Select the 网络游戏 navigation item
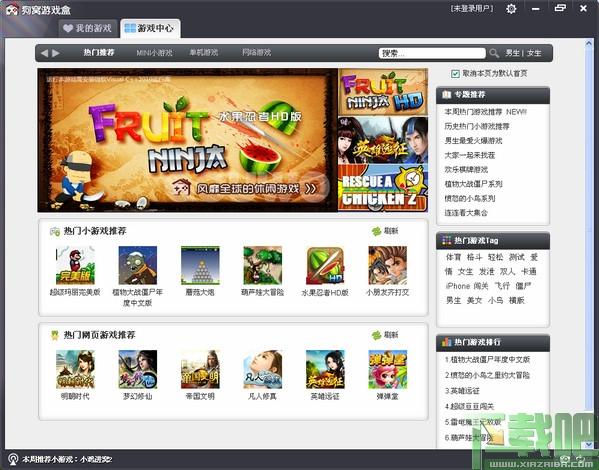599x470 pixels. (x=256, y=53)
